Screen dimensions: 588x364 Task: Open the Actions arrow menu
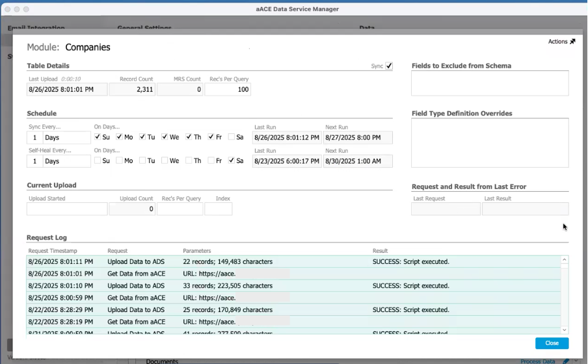(572, 42)
